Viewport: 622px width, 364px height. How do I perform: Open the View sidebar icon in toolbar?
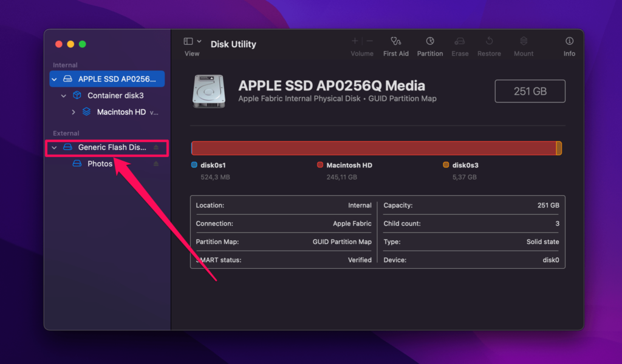tap(188, 41)
